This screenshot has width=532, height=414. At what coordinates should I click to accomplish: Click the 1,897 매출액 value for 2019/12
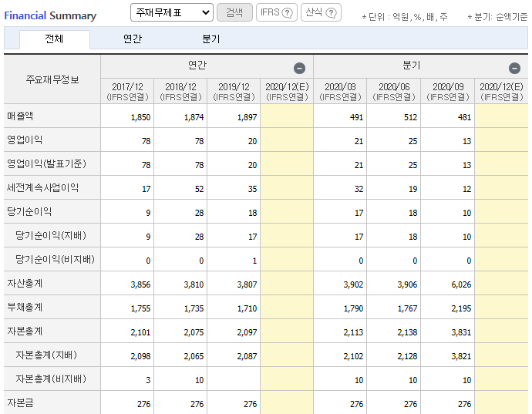pos(247,117)
